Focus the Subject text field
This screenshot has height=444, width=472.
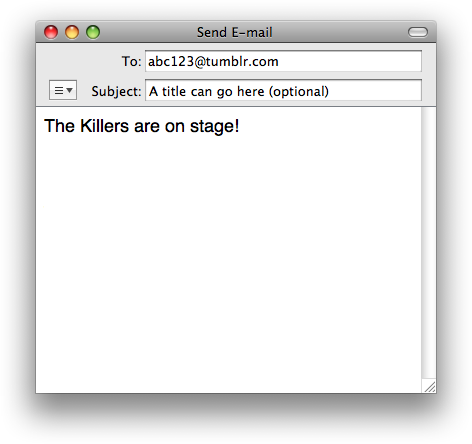[283, 90]
